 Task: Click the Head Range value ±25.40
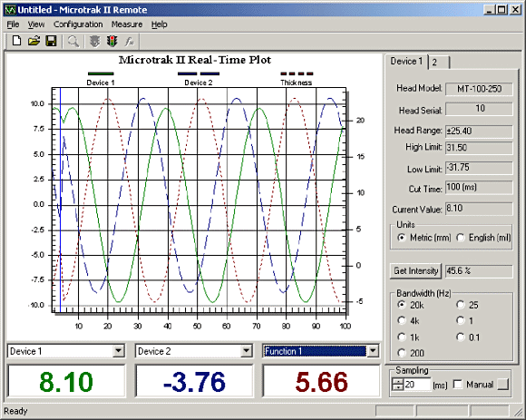[479, 131]
